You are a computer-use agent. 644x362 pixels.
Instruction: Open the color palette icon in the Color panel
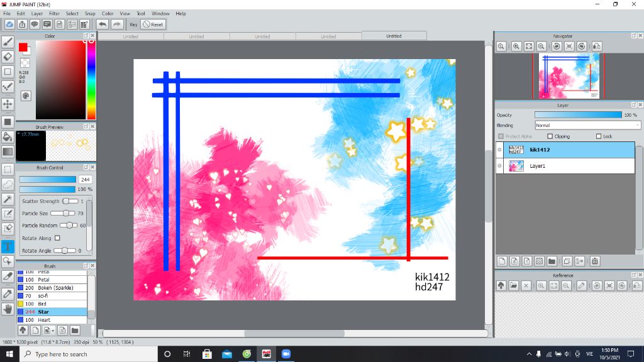click(25, 96)
